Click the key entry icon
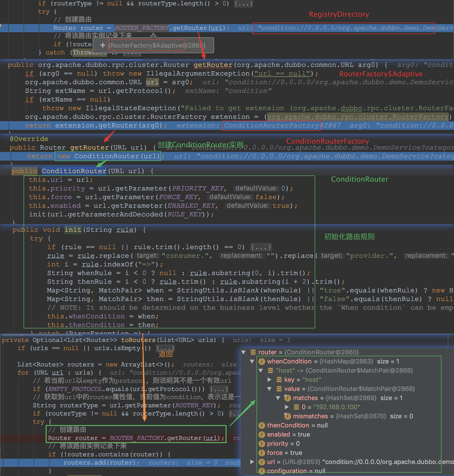Image resolution: width=454 pixels, height=476 pixels. point(279,380)
